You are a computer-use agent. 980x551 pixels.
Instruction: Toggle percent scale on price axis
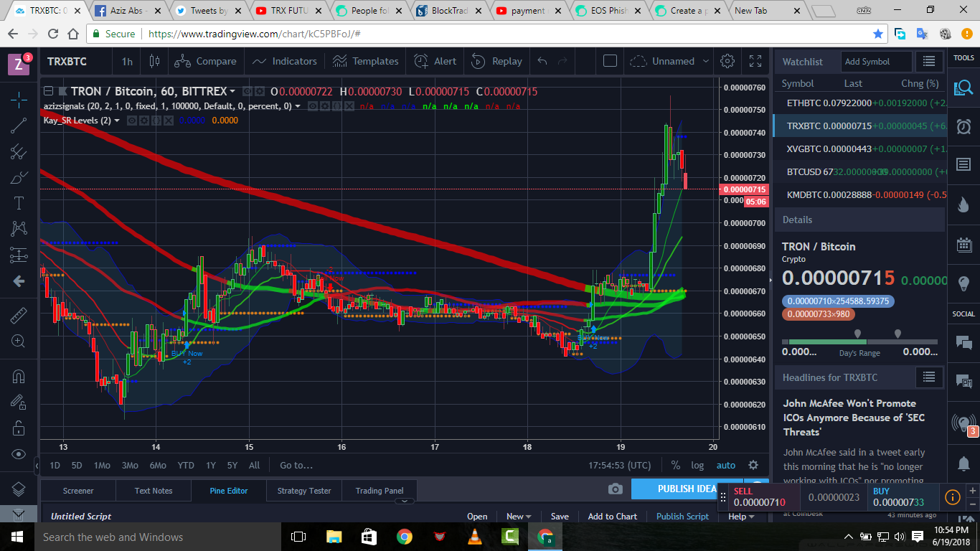click(x=675, y=465)
